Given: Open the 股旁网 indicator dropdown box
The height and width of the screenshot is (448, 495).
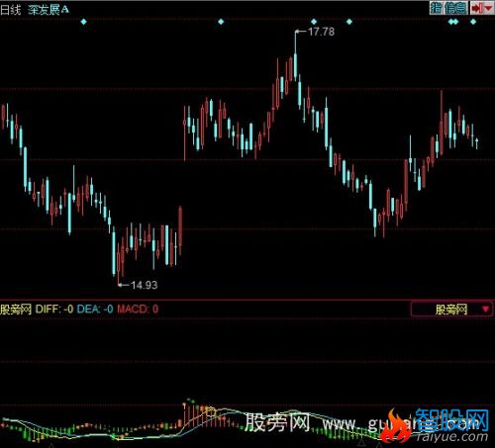Looking at the screenshot, I should point(451,310).
